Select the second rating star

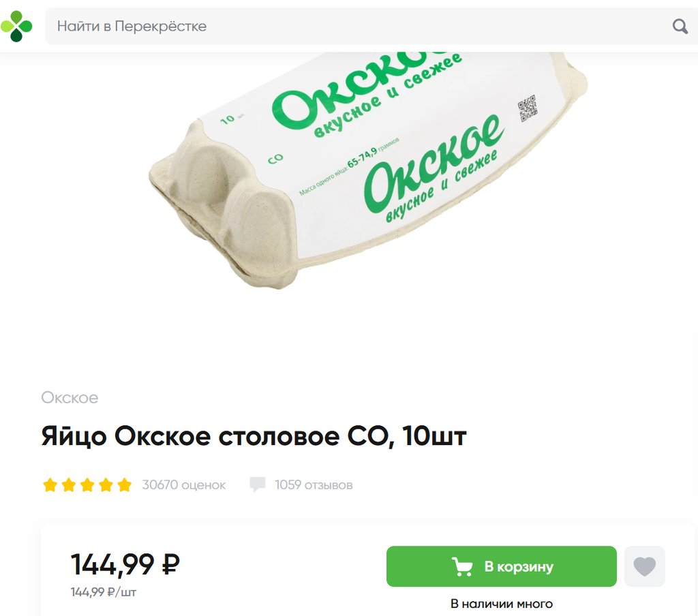coord(69,484)
